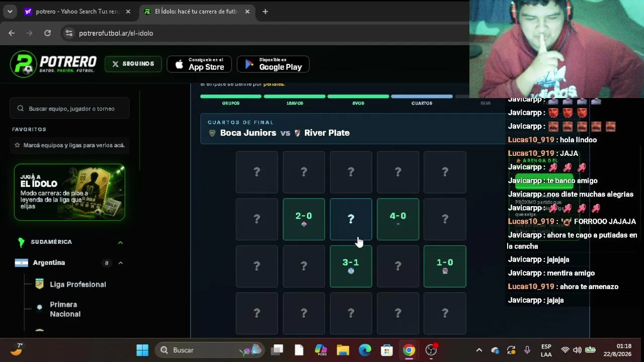Click the River Plate crest icon

pyautogui.click(x=297, y=133)
